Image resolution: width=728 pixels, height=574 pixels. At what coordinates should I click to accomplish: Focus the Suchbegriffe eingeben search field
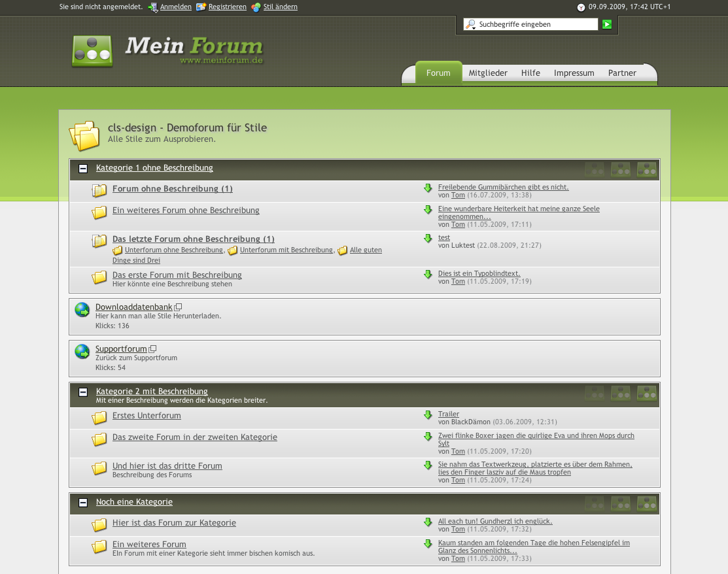pos(536,25)
